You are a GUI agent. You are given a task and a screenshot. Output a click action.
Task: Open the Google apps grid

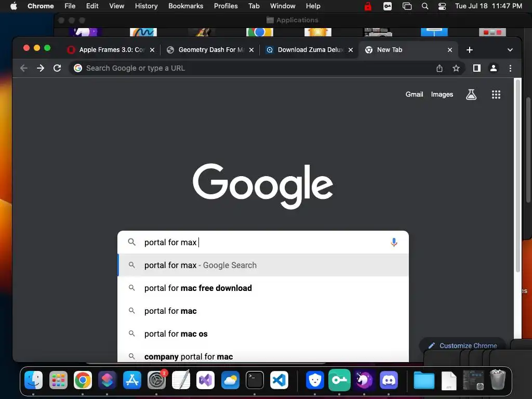(496, 95)
